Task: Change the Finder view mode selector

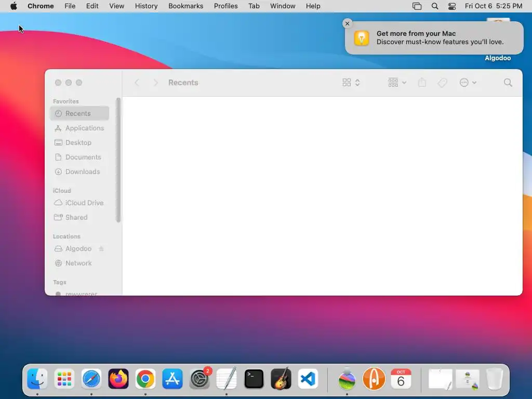Action: pos(351,83)
